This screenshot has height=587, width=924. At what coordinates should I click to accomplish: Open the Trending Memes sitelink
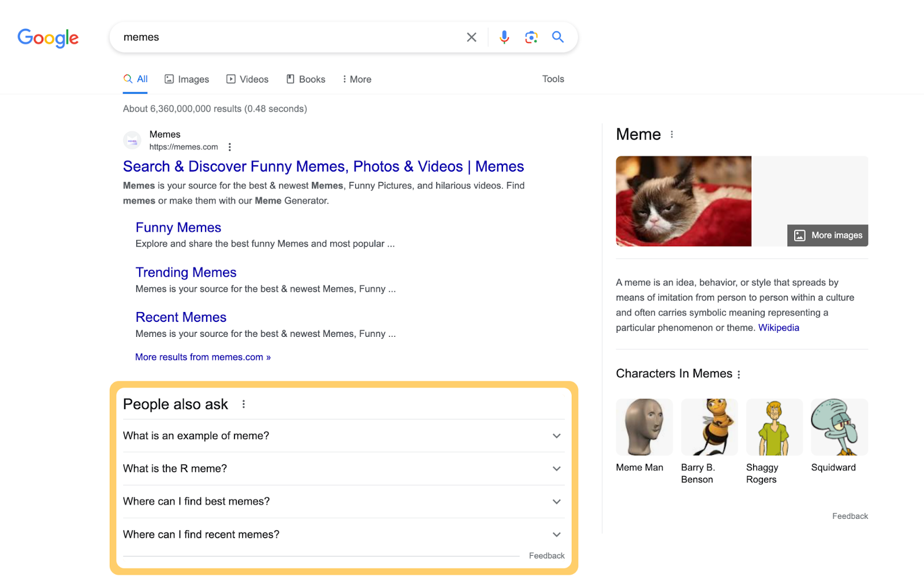(x=186, y=273)
